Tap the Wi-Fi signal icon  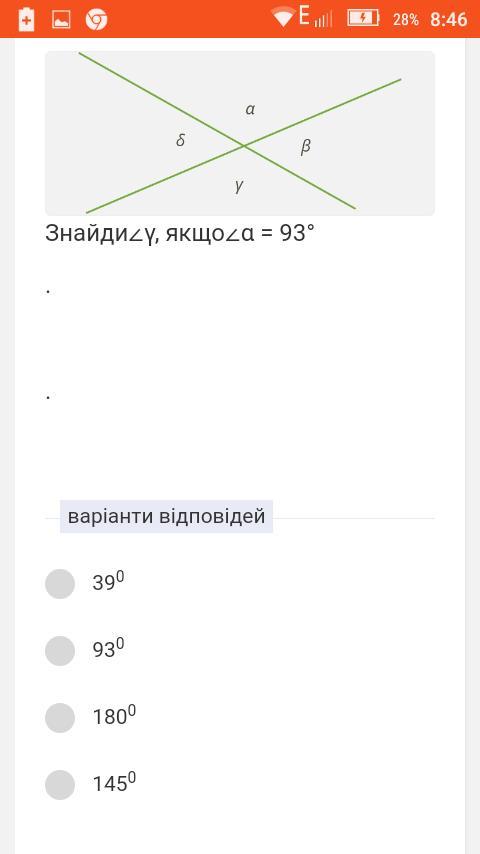(284, 17)
